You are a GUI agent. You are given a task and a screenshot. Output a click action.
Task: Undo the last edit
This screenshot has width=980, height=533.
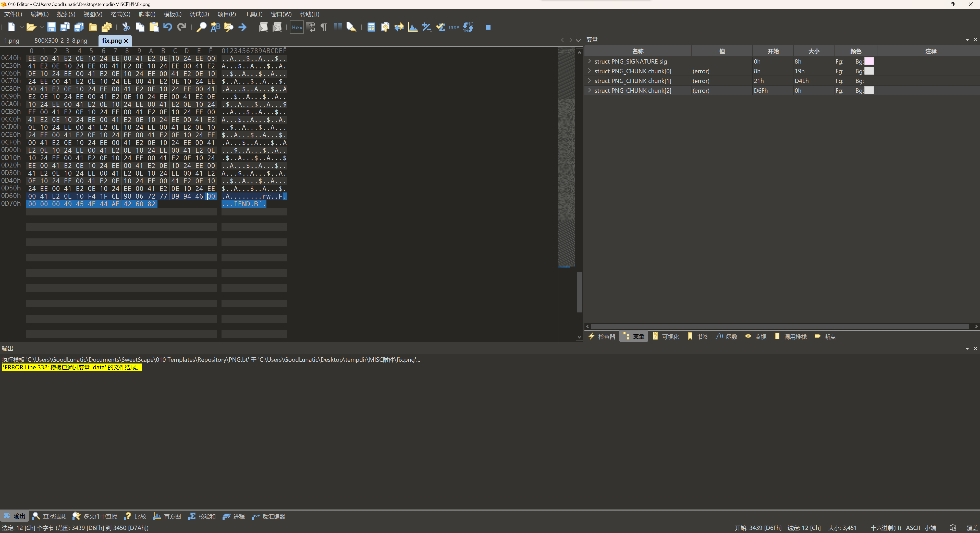pyautogui.click(x=168, y=27)
